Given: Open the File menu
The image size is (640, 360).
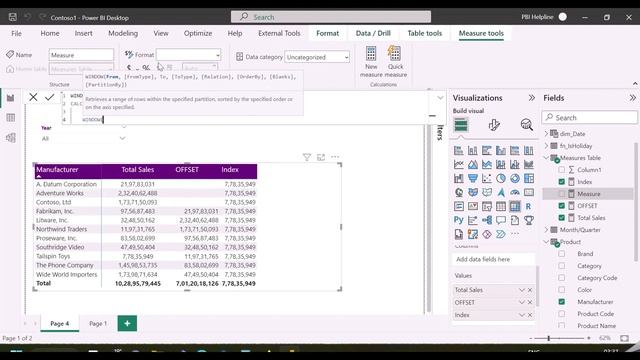Looking at the screenshot, I should click(16, 33).
